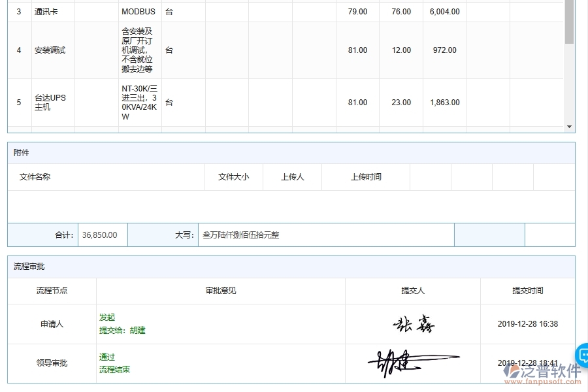Click the 附件 attachment section header

(x=20, y=152)
